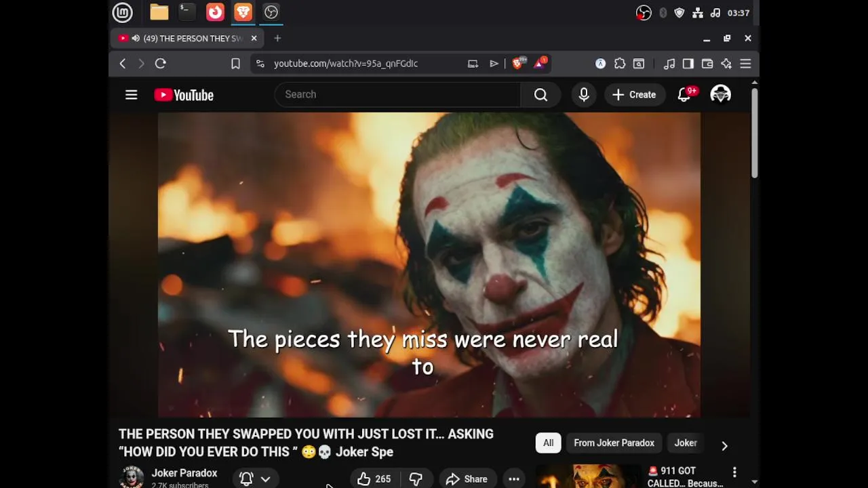The image size is (868, 488).
Task: Open the network connections tray icon
Action: coord(698,13)
